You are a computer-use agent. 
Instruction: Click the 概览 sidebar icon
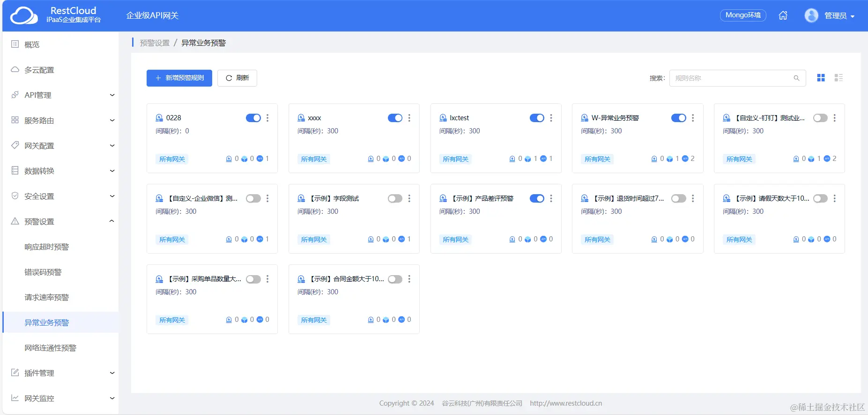(x=15, y=44)
